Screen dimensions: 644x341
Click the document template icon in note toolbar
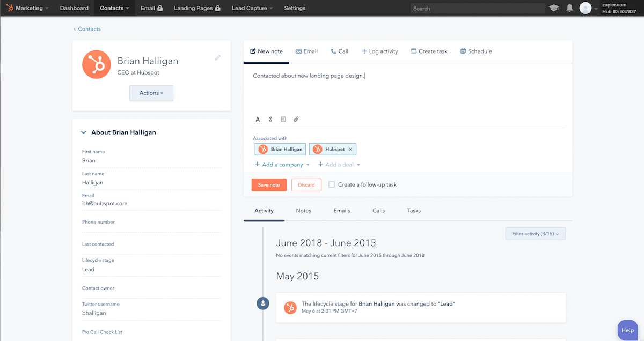click(x=283, y=119)
